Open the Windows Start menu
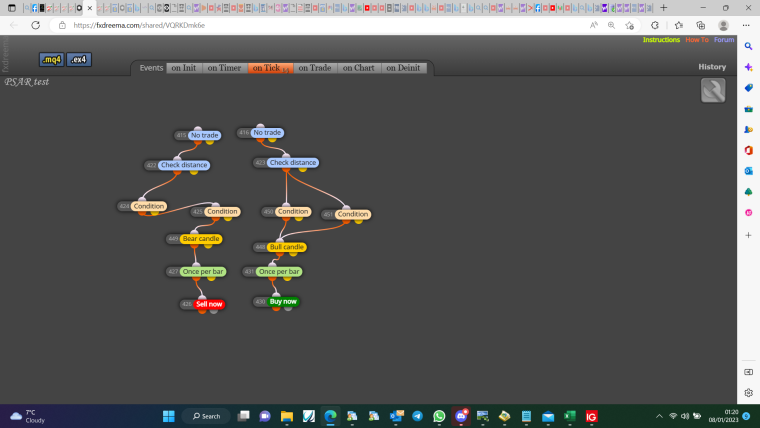This screenshot has width=760, height=428. pos(169,416)
